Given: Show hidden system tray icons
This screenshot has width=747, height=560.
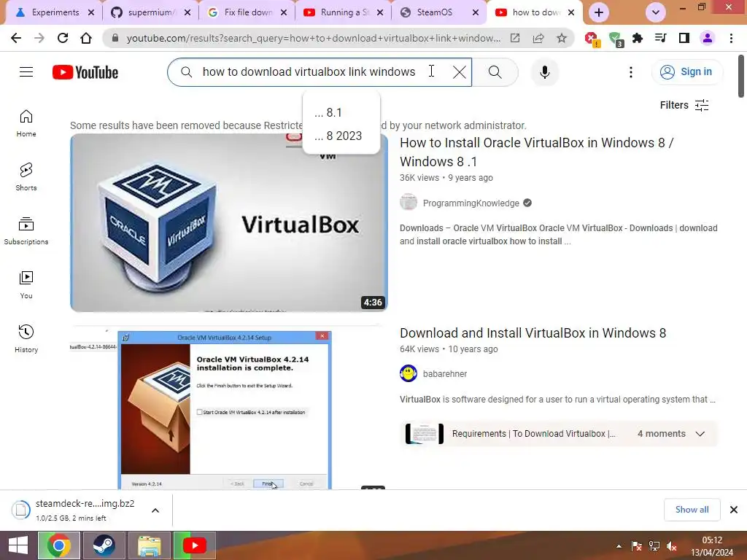Looking at the screenshot, I should pyautogui.click(x=619, y=546).
